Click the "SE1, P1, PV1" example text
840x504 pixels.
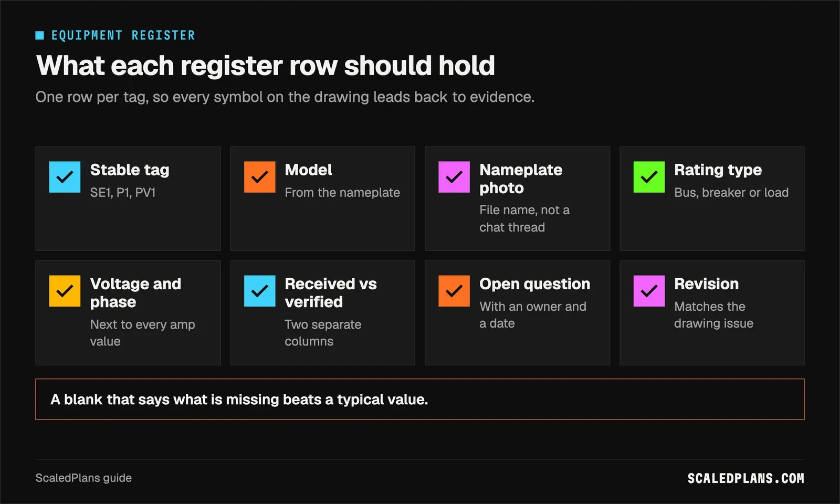pos(123,193)
